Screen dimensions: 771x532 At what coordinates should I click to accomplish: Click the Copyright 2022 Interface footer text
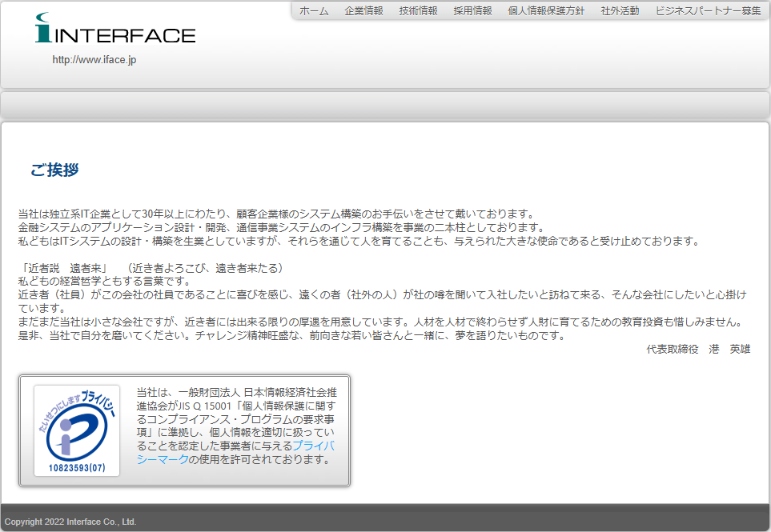click(70, 522)
